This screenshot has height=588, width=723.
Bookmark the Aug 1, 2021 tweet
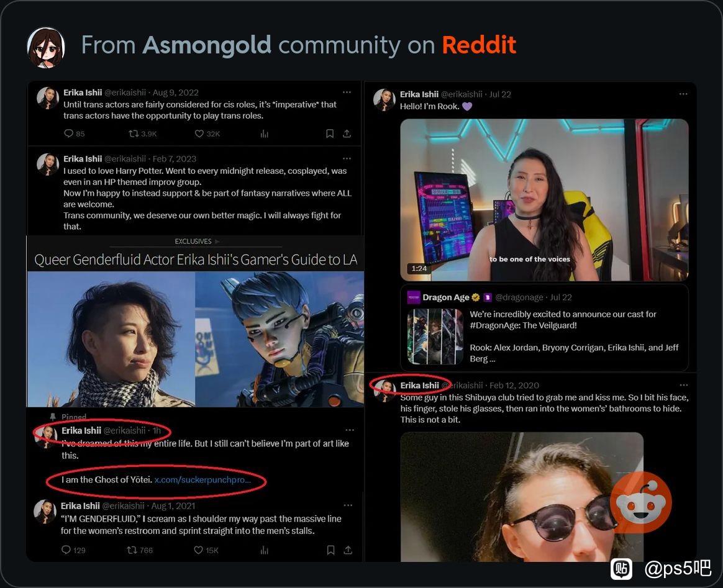[330, 550]
